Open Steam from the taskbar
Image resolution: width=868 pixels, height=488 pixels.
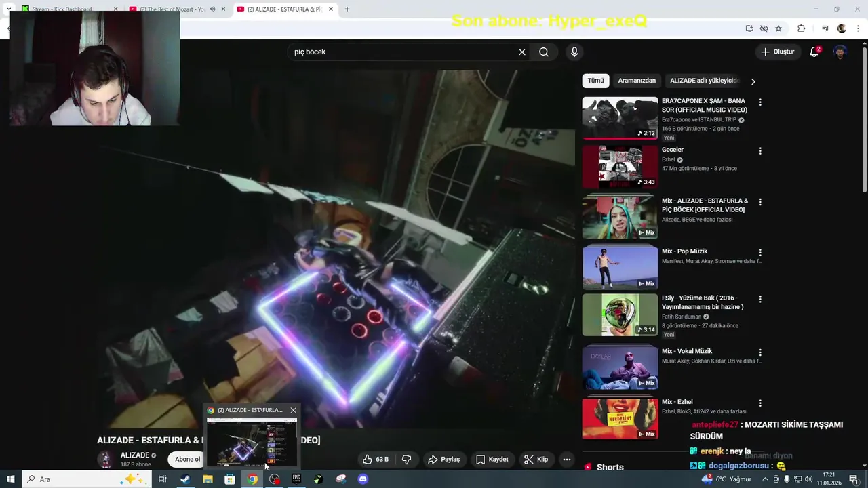pyautogui.click(x=184, y=479)
